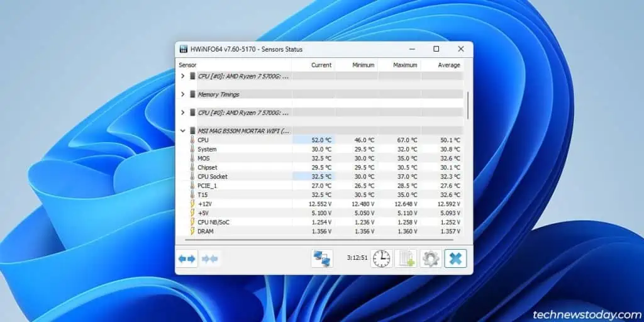
Task: Select the +12V sensor label
Action: click(x=204, y=204)
